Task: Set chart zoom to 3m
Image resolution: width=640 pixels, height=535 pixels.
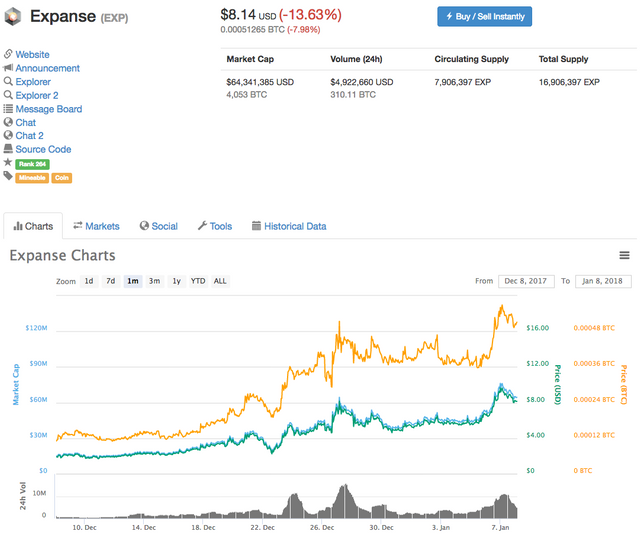Action: 154,281
